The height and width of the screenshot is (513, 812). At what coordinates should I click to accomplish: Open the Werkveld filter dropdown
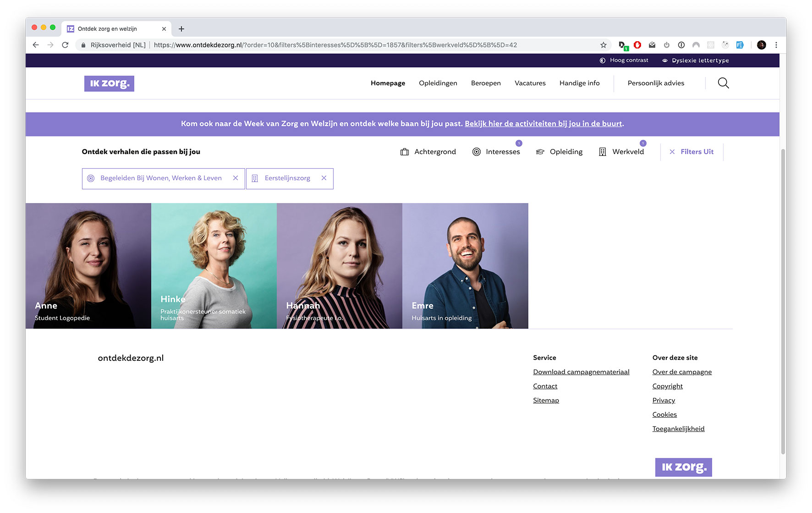(x=628, y=151)
